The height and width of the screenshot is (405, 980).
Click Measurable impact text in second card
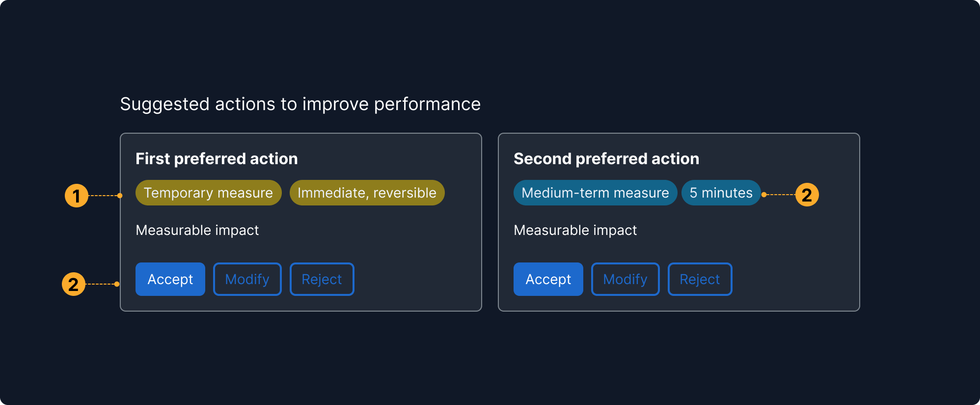pos(575,230)
